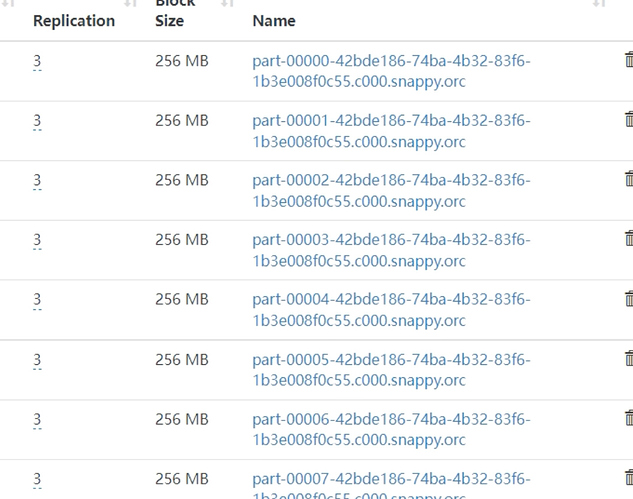
Task: Change replication value in part-00004 row
Action: [37, 300]
